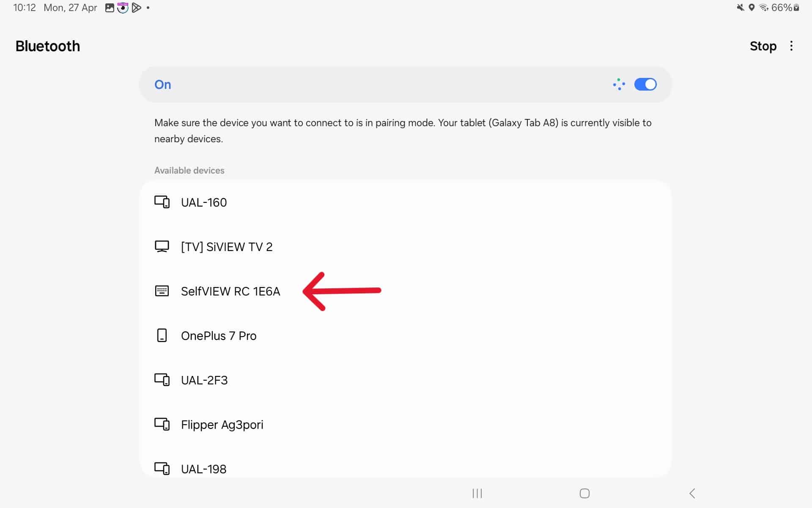Tap the TV icon beside SiVIEW TV 2
This screenshot has height=508, width=812.
pyautogui.click(x=162, y=246)
